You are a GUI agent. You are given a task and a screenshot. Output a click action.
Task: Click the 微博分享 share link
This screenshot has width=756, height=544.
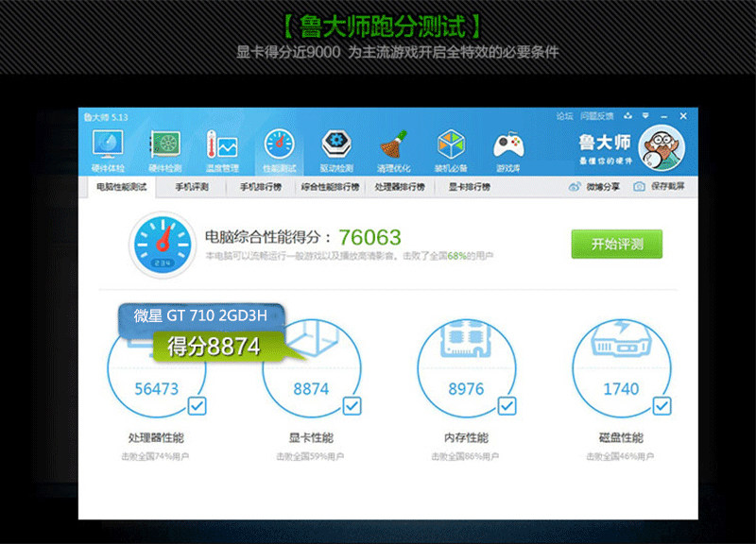tap(603, 187)
